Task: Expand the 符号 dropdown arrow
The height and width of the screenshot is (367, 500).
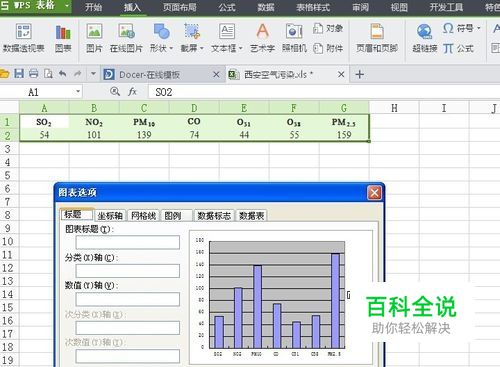Action: point(479,28)
